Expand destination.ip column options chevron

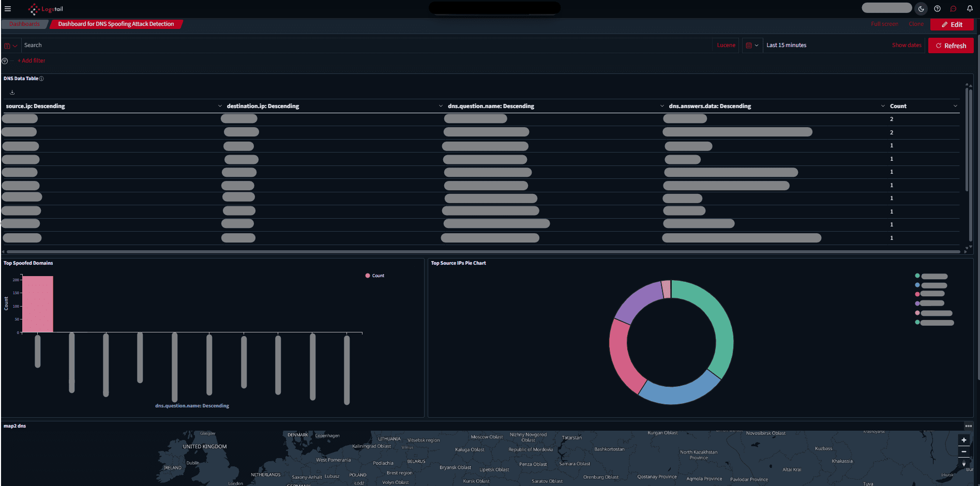(441, 106)
